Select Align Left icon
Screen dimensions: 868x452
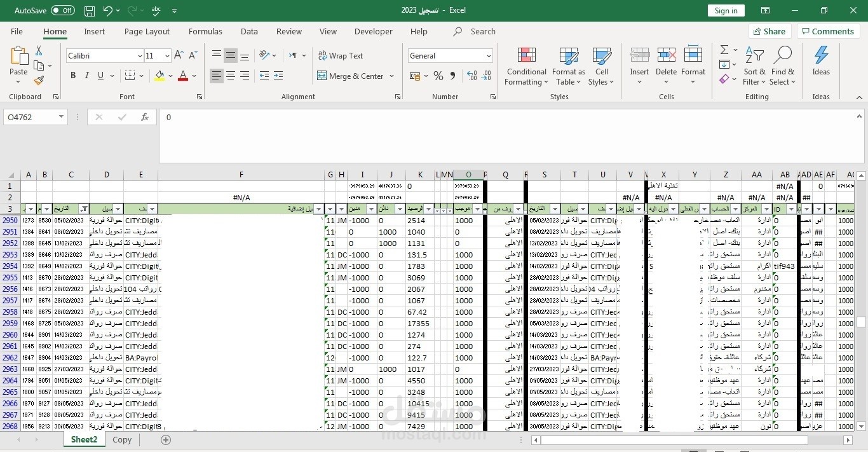(x=217, y=76)
